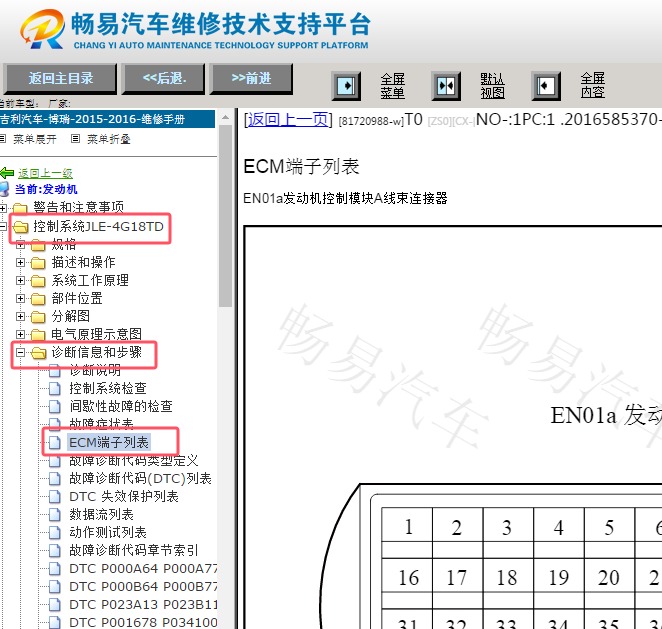Collapse the 诊断信息和步骤 folder

coord(20,352)
